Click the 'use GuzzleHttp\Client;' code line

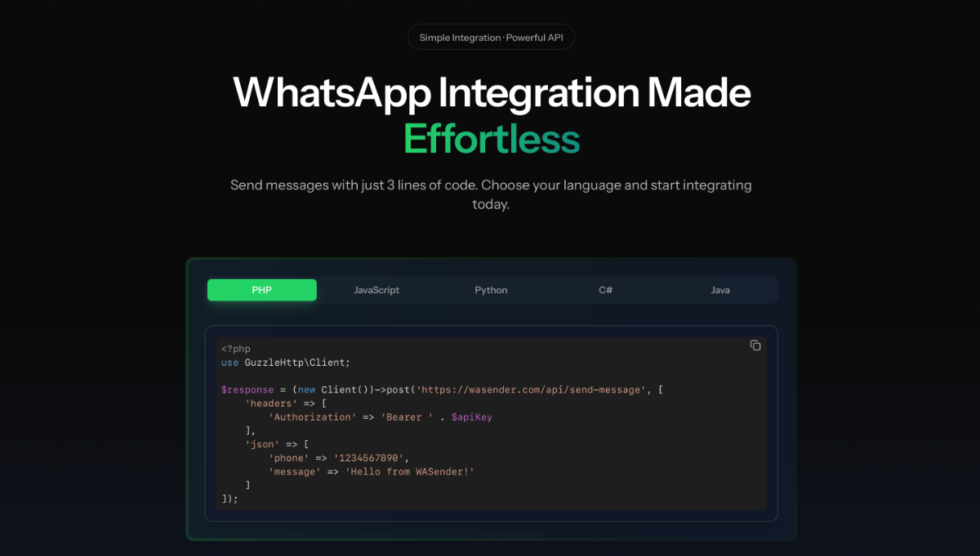click(286, 363)
